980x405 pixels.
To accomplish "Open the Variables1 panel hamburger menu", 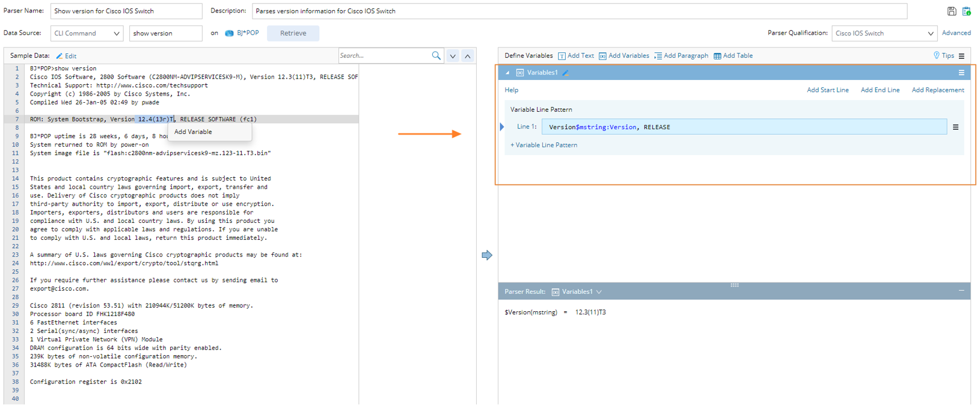I will [961, 73].
